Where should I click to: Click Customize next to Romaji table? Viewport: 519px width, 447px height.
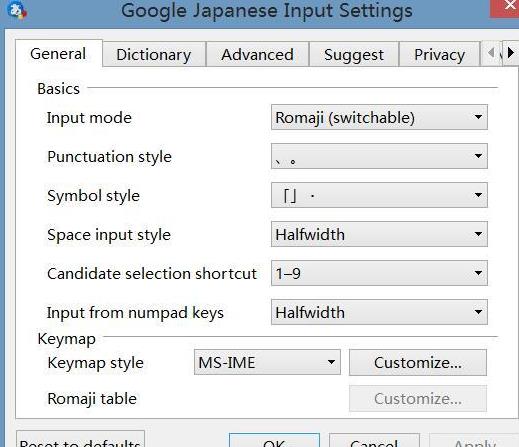tap(418, 398)
